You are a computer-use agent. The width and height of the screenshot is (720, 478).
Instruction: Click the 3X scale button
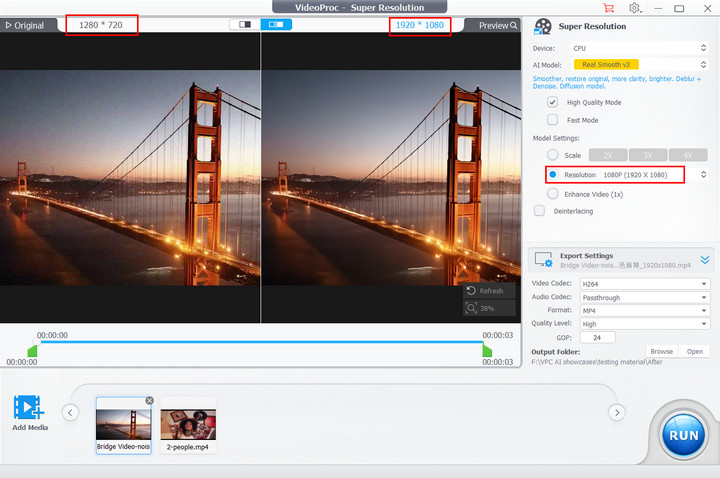648,155
